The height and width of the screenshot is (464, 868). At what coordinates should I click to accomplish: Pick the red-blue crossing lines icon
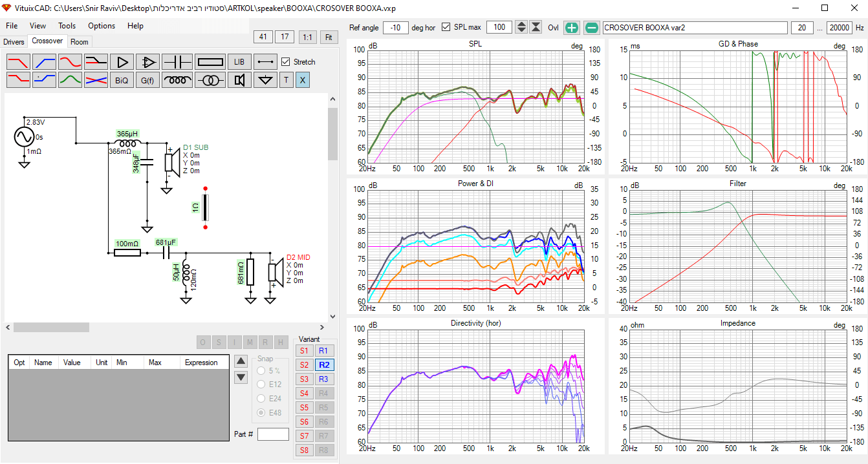click(x=96, y=80)
